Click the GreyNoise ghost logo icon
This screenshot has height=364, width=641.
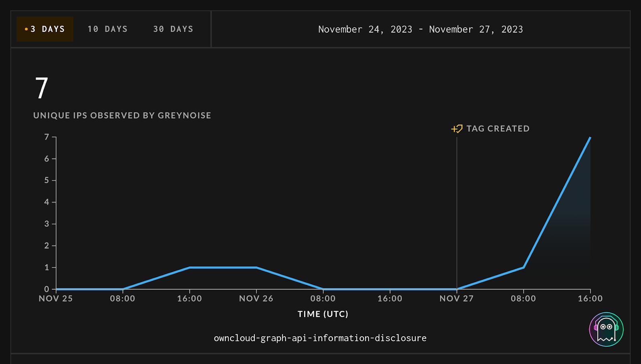coord(606,329)
